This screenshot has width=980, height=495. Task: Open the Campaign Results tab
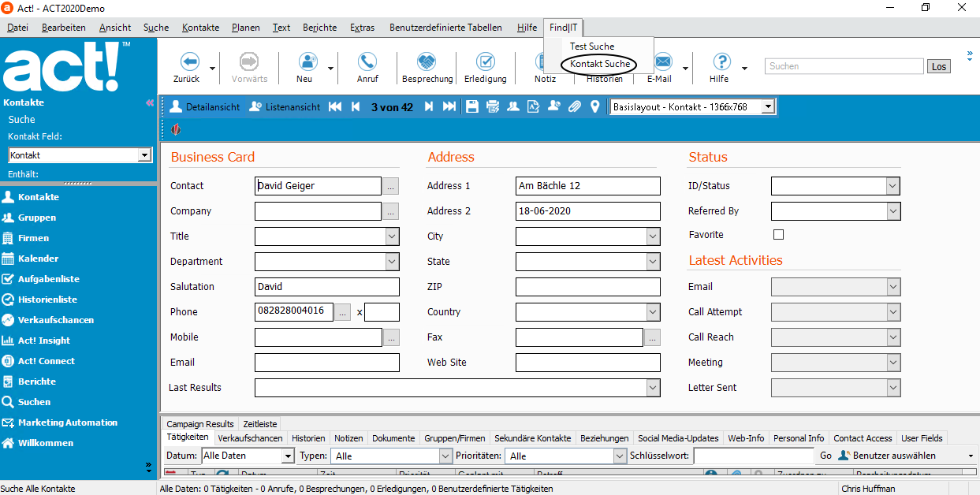coord(200,424)
